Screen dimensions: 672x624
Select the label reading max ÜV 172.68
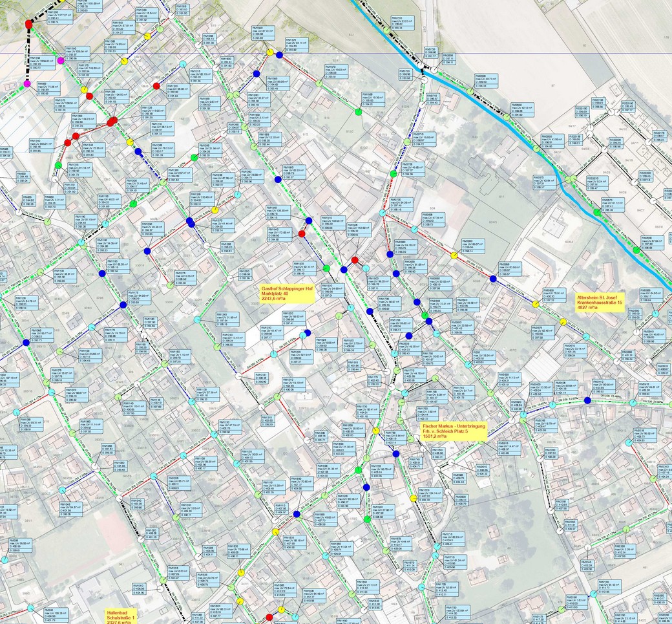[280, 235]
